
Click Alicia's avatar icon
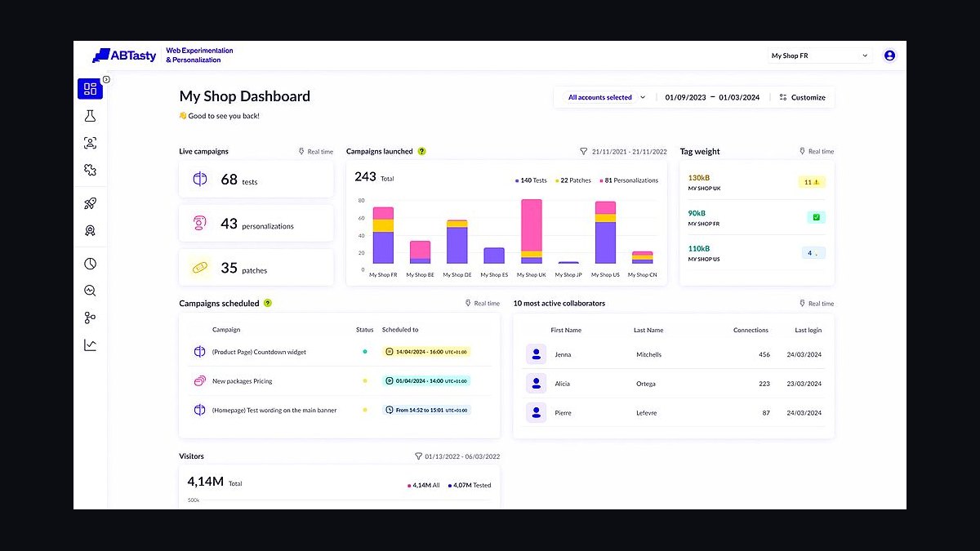tap(536, 384)
